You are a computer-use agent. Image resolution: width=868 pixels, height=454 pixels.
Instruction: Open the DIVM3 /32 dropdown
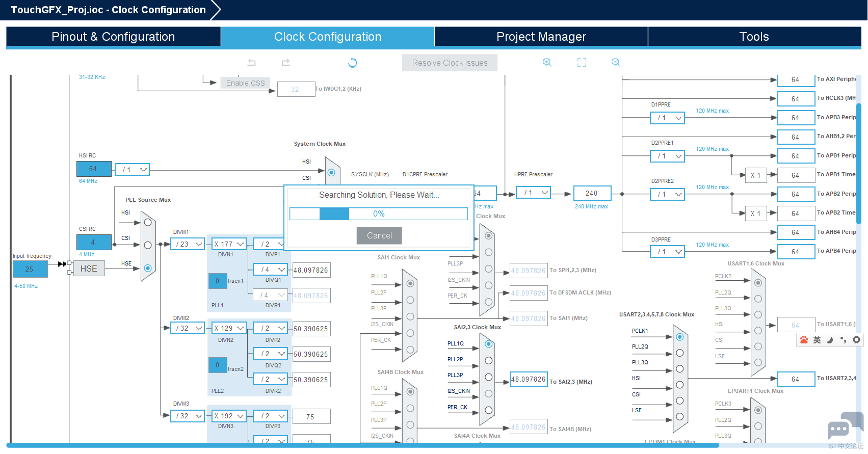click(187, 416)
